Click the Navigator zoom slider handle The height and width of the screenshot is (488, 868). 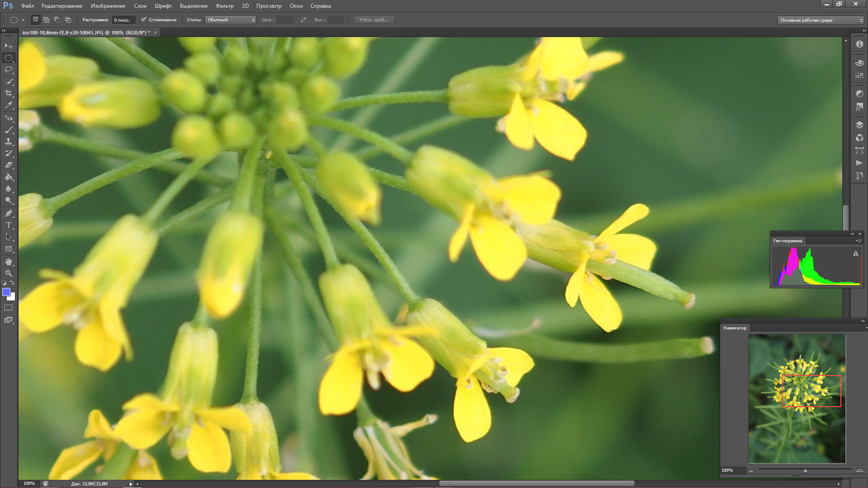pyautogui.click(x=805, y=471)
